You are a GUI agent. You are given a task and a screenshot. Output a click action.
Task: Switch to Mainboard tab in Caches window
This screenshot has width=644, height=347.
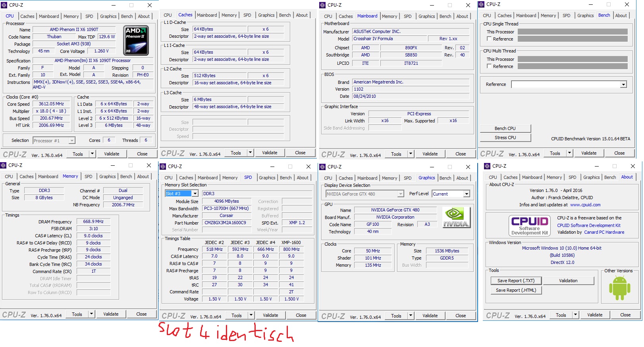[207, 15]
